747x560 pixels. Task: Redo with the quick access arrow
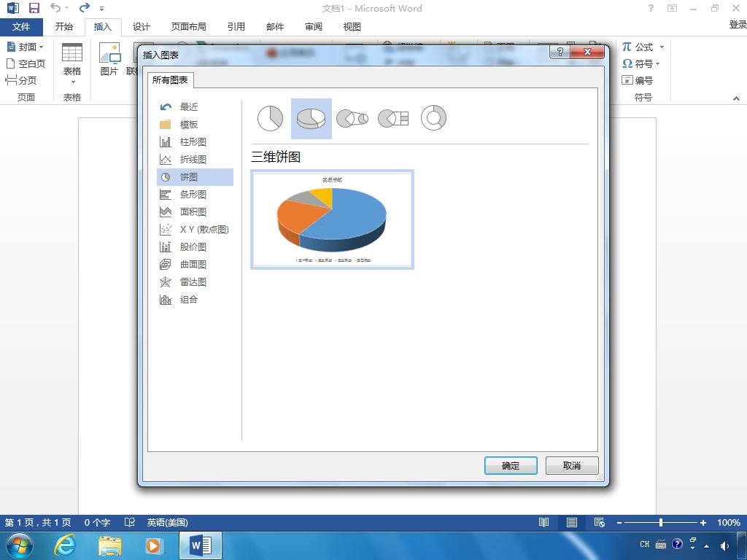click(85, 7)
